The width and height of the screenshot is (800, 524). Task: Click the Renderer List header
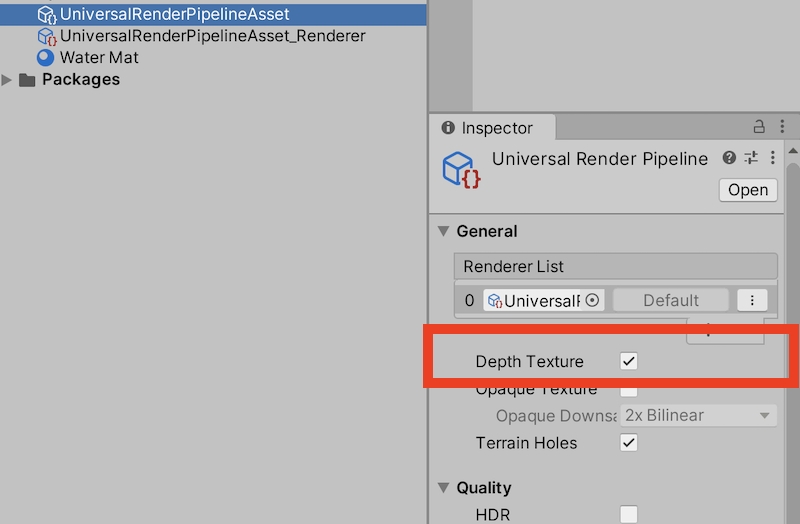click(616, 266)
